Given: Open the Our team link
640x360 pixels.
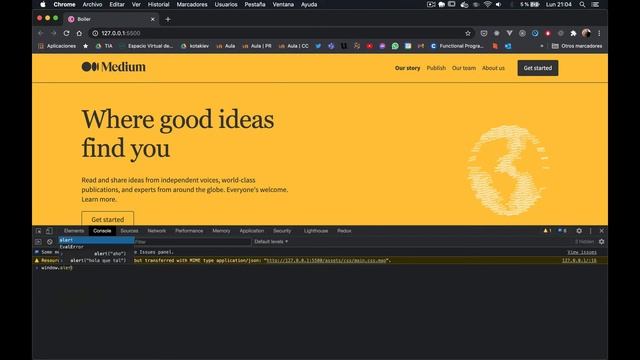Looking at the screenshot, I should [x=464, y=68].
